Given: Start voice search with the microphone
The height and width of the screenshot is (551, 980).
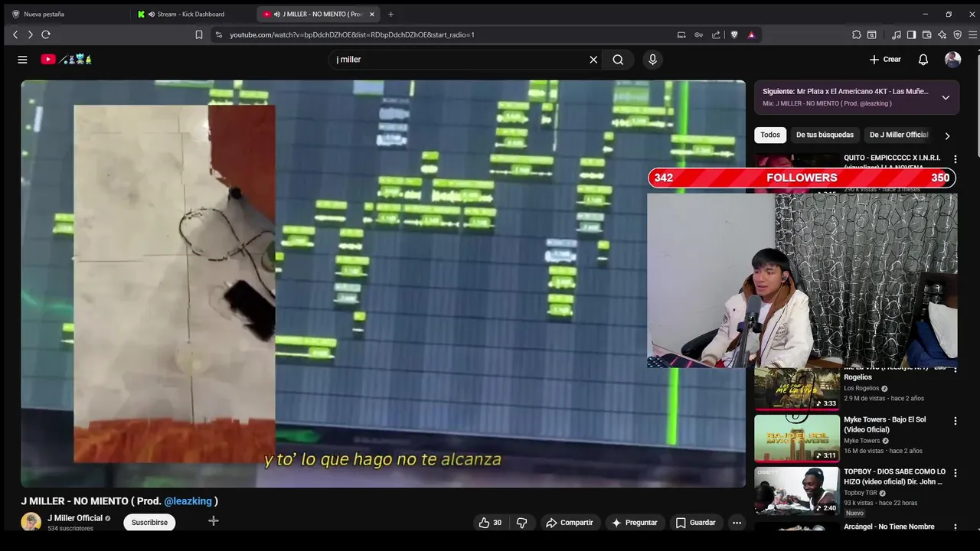Looking at the screenshot, I should point(652,60).
